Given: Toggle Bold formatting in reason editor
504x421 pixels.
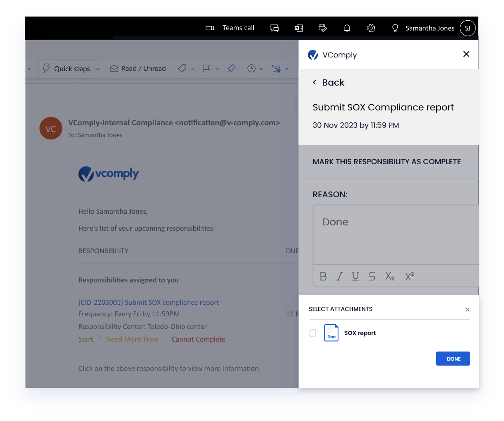Looking at the screenshot, I should coord(324,276).
